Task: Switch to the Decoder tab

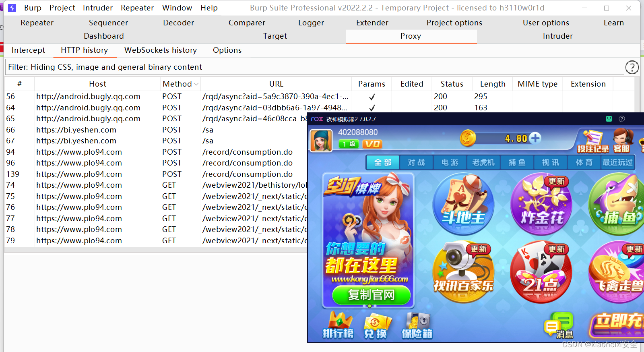Action: point(178,23)
